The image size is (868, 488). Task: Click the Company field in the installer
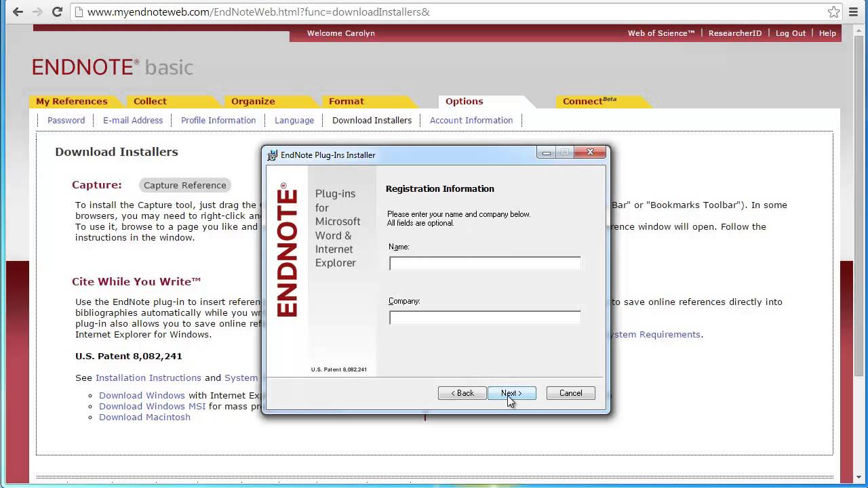click(x=485, y=318)
